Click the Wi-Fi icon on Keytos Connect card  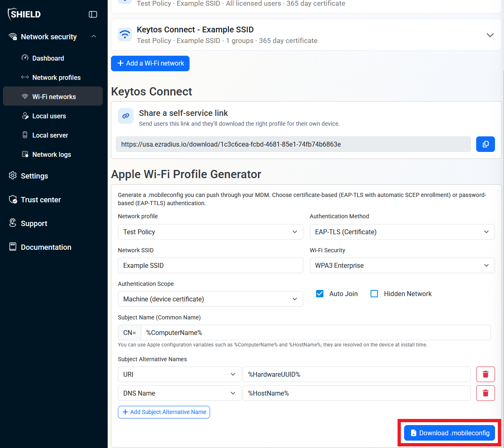tap(125, 34)
